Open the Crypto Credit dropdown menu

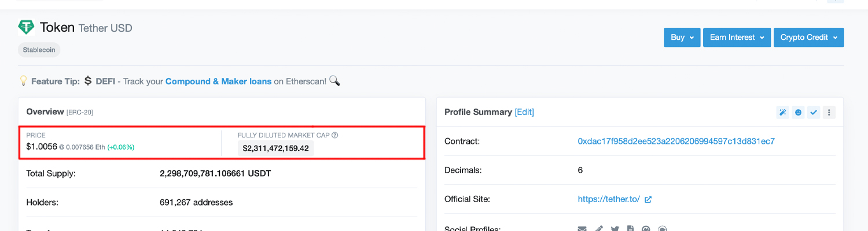[x=808, y=38]
